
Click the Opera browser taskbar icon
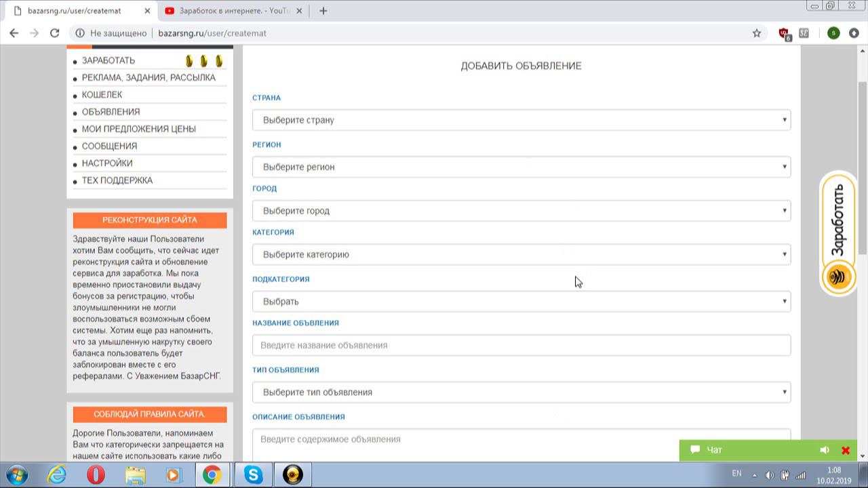click(96, 474)
